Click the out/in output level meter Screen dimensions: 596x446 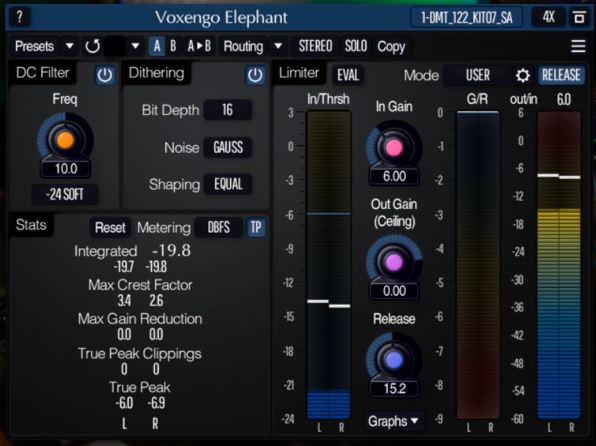pyautogui.click(x=559, y=265)
